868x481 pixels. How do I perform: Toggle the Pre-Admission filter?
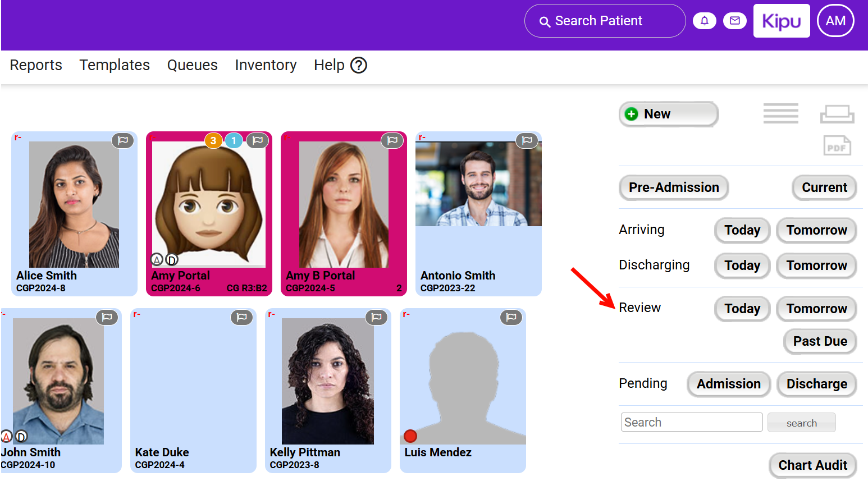pos(673,187)
